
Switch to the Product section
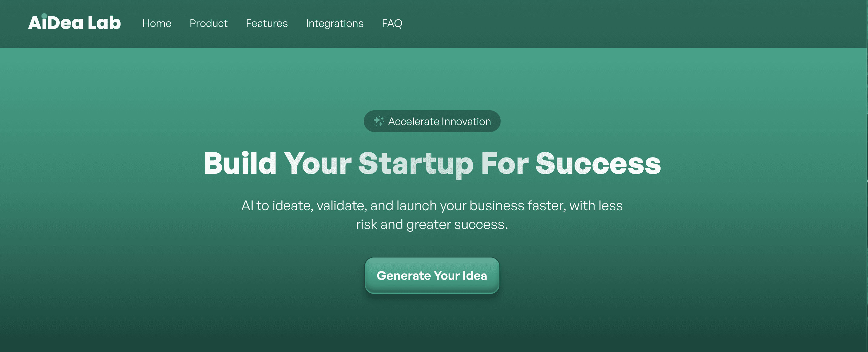(209, 23)
